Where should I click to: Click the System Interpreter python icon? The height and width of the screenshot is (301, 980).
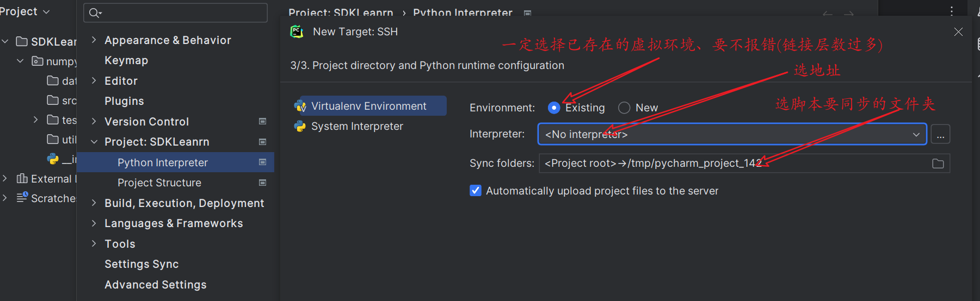coord(300,126)
